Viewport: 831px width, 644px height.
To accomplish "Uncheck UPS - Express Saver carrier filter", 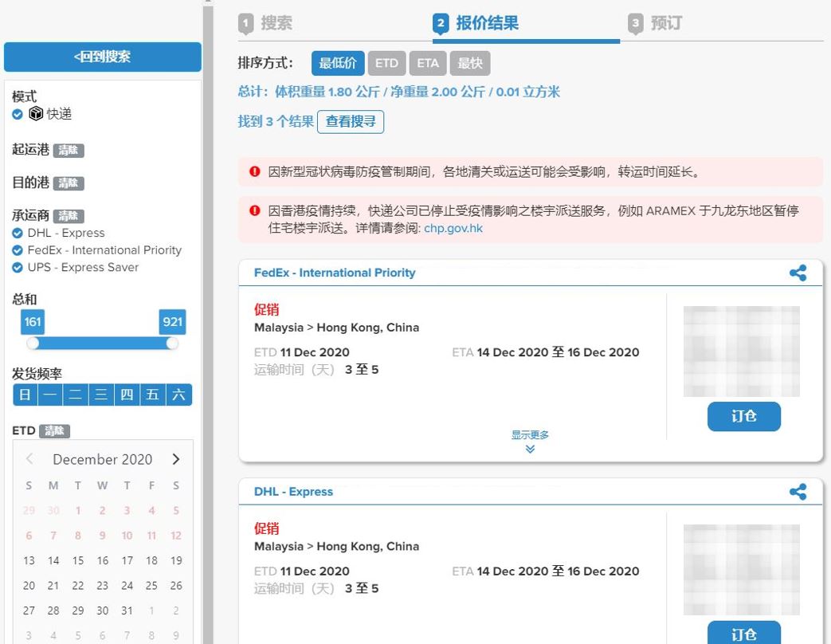I will (18, 268).
